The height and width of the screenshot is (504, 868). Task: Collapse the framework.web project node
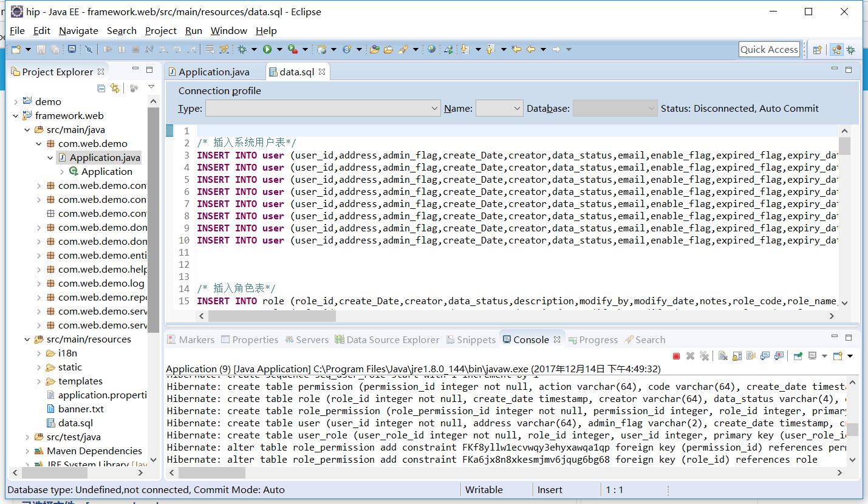click(x=16, y=116)
